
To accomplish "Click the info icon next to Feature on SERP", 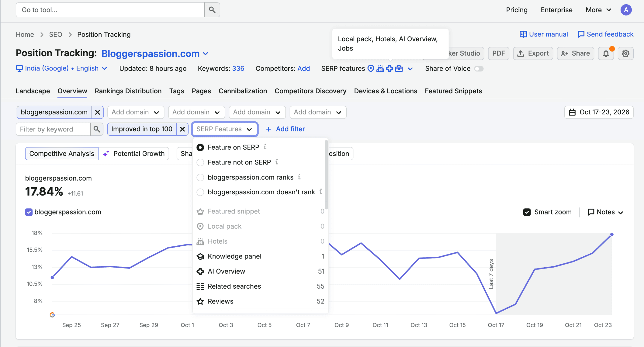I will coord(265,147).
